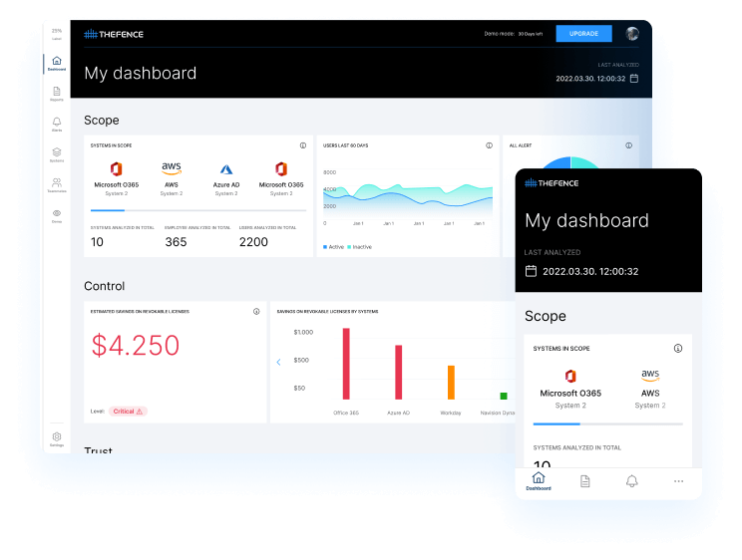Click the Azure AD red bar
This screenshot has height=560, width=742.
[x=399, y=373]
